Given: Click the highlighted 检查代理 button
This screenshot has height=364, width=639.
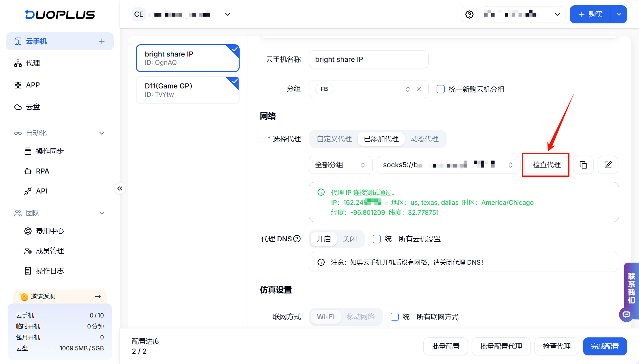Looking at the screenshot, I should pos(546,165).
